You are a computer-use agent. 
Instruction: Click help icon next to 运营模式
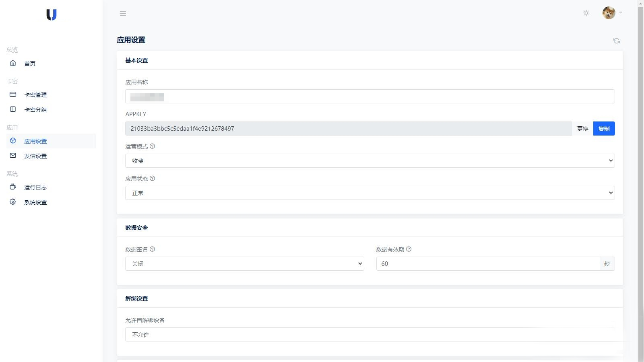(x=152, y=146)
